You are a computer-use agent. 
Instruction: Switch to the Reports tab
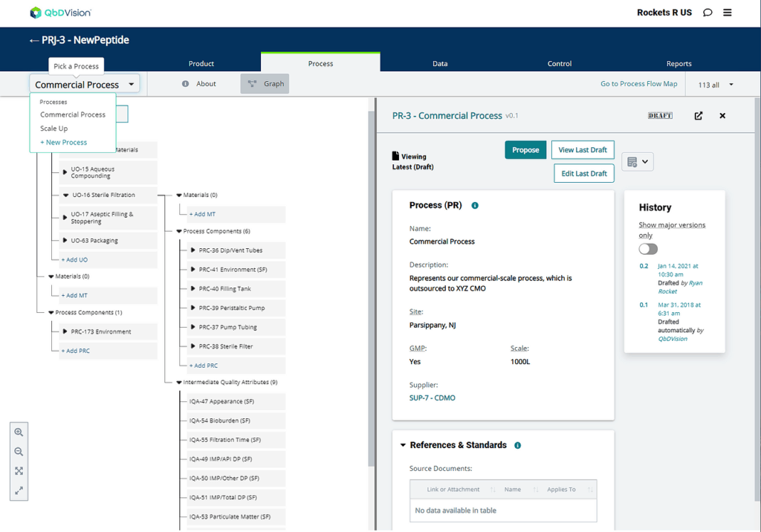point(679,64)
